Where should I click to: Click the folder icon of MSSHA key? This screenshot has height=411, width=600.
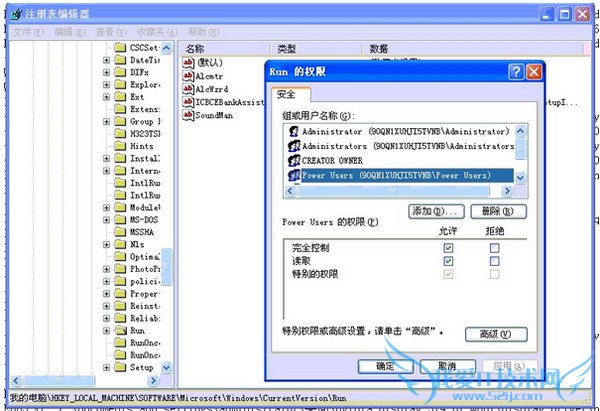click(x=121, y=232)
